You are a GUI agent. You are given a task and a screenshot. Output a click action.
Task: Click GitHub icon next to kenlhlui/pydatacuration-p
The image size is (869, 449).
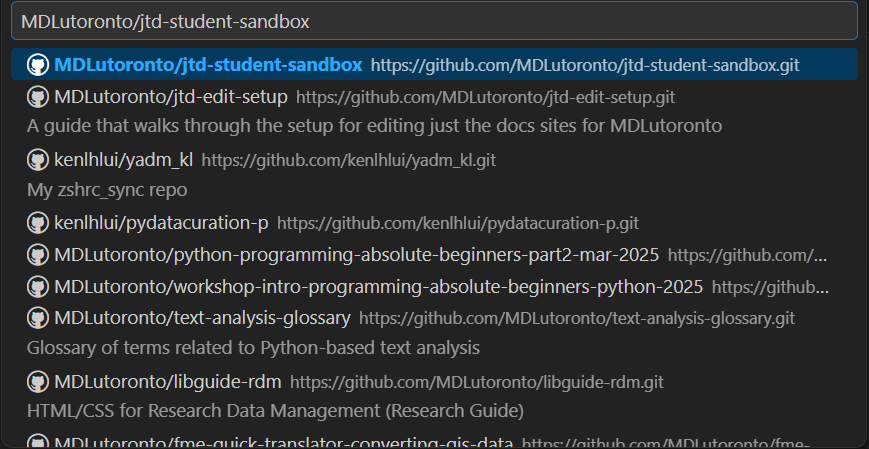coord(38,223)
